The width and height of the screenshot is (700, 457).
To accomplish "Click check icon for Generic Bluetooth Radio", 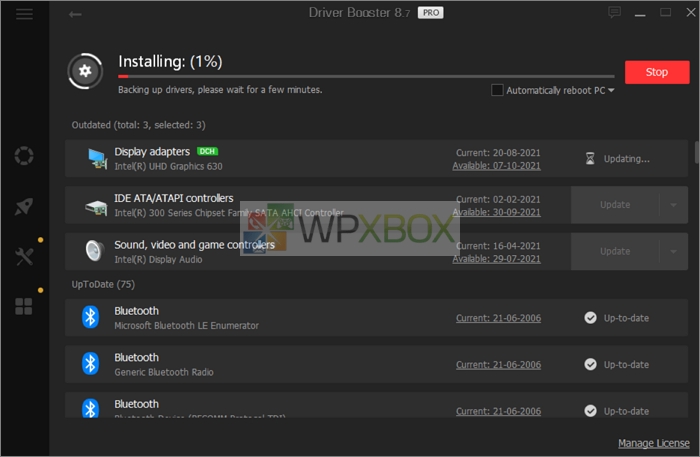I will [x=590, y=364].
